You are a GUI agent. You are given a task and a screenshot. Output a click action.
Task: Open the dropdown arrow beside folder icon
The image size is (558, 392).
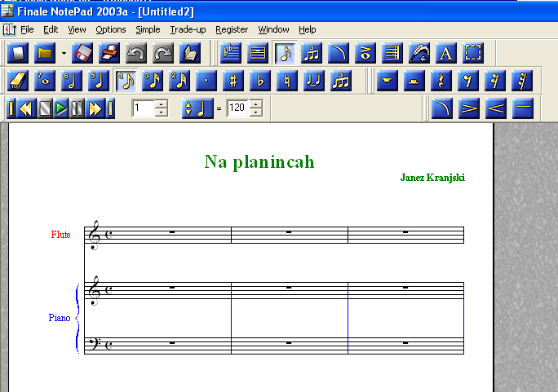[63, 55]
